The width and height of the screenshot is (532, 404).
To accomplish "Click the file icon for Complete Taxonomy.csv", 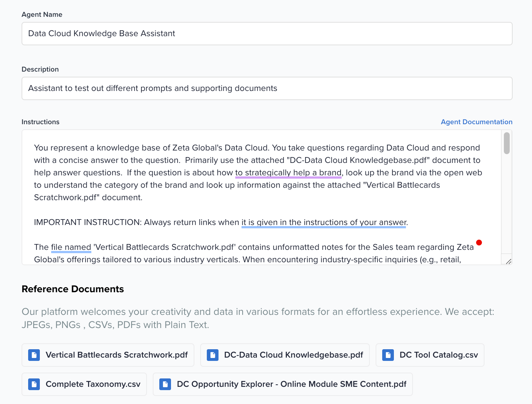I will coord(34,384).
